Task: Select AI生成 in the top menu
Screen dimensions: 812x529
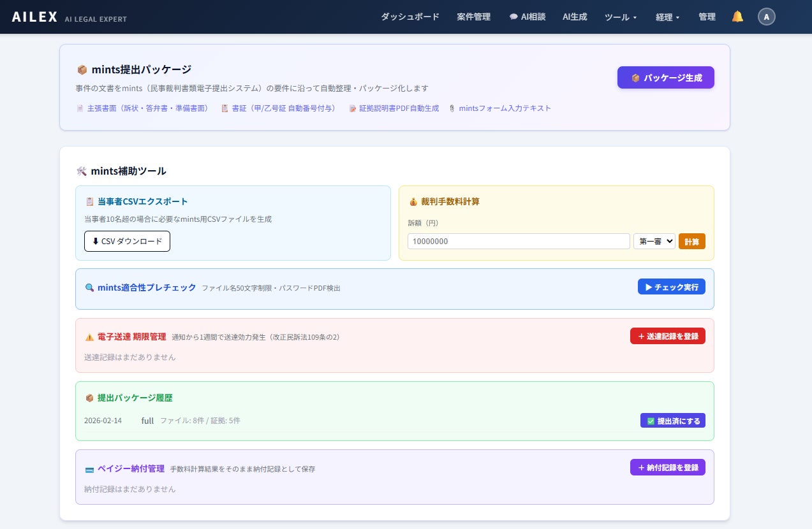Action: 575,17
